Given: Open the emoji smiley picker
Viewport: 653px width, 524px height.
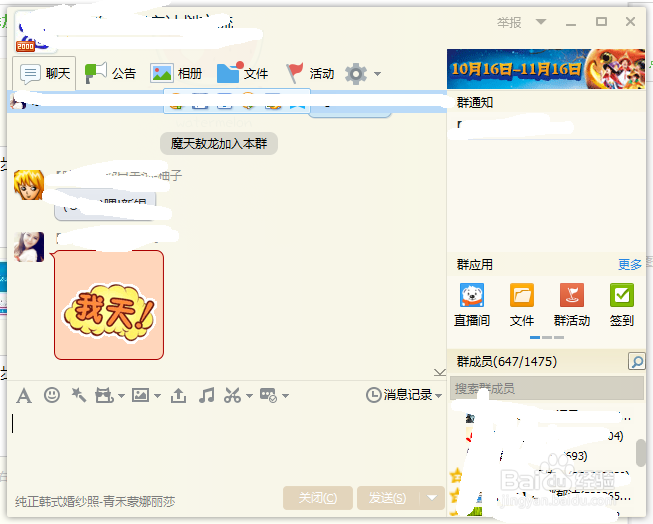Looking at the screenshot, I should [52, 395].
